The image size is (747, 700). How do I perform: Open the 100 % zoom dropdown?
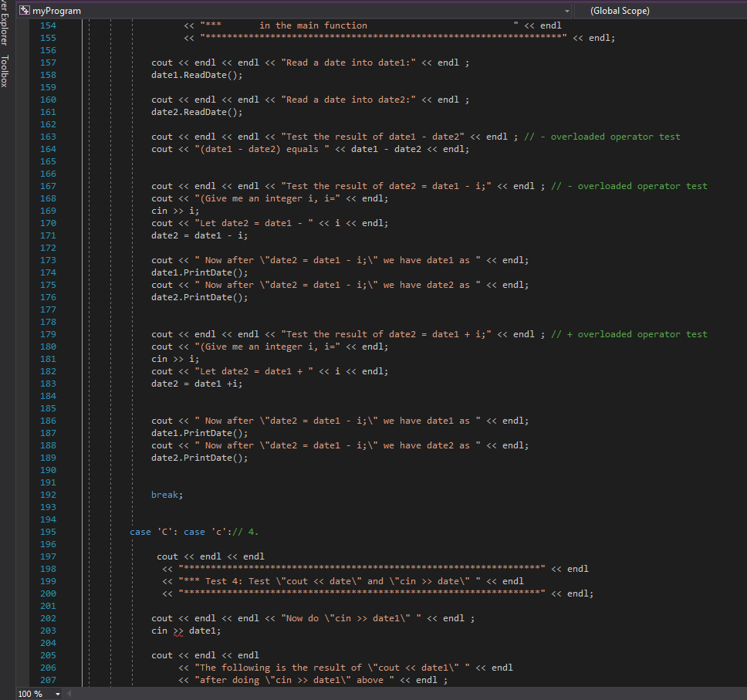58,694
